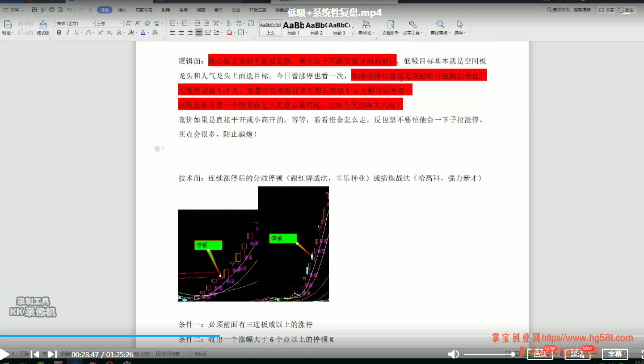Toggle Italic formatting
644x364 pixels.
click(68, 32)
